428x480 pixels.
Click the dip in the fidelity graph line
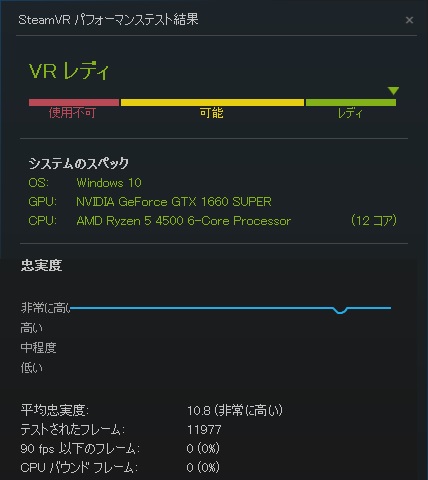pos(340,311)
